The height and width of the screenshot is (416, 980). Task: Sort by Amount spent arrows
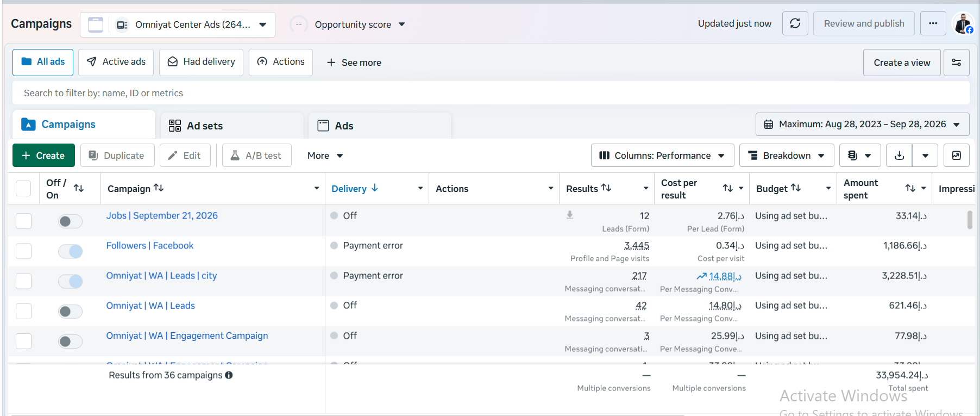[910, 188]
